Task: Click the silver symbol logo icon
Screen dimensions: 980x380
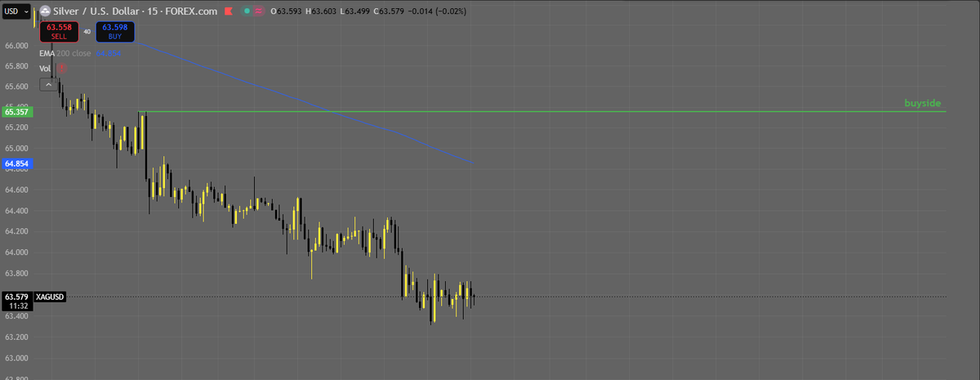Action: pos(44,12)
